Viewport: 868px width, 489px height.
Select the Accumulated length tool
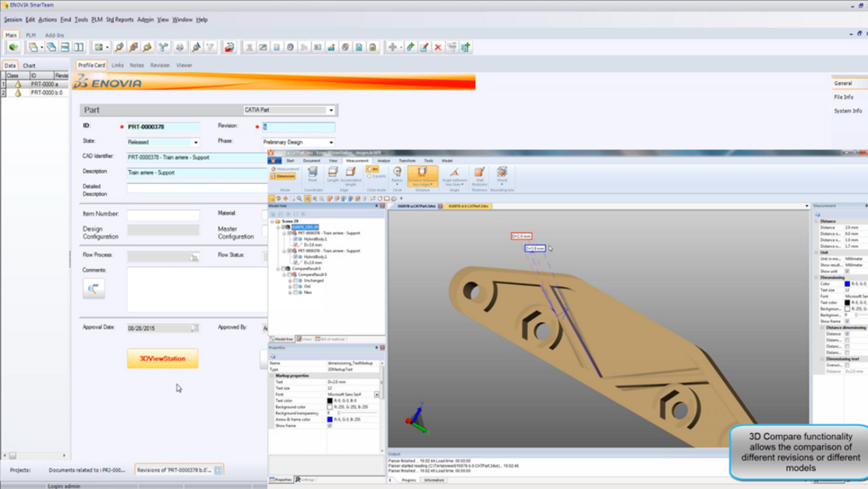[350, 175]
